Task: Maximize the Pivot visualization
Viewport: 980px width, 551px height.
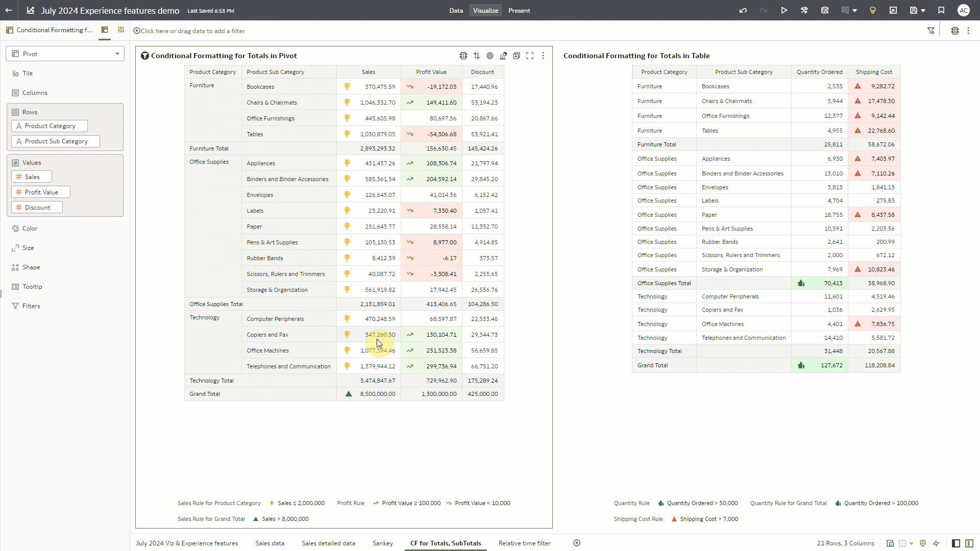Action: [530, 56]
